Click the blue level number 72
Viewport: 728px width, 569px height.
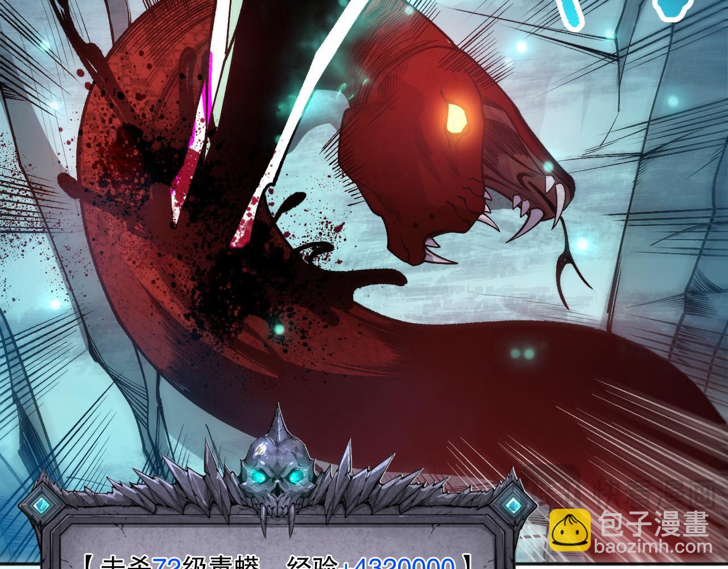(166, 563)
